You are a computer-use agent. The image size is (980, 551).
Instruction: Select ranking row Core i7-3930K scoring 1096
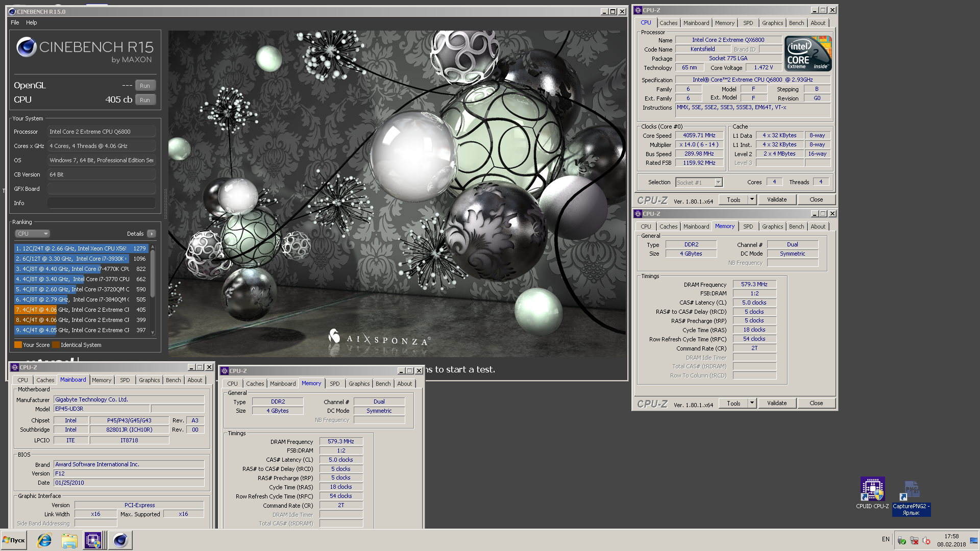pos(81,259)
